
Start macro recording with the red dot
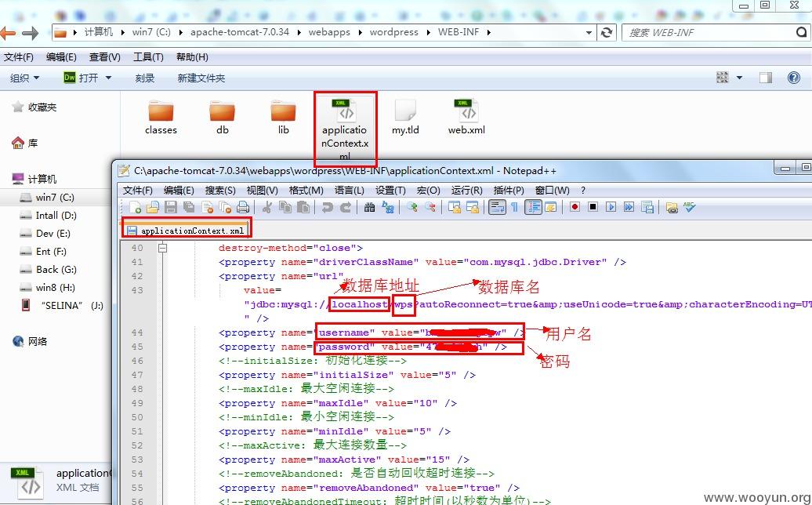pos(575,207)
